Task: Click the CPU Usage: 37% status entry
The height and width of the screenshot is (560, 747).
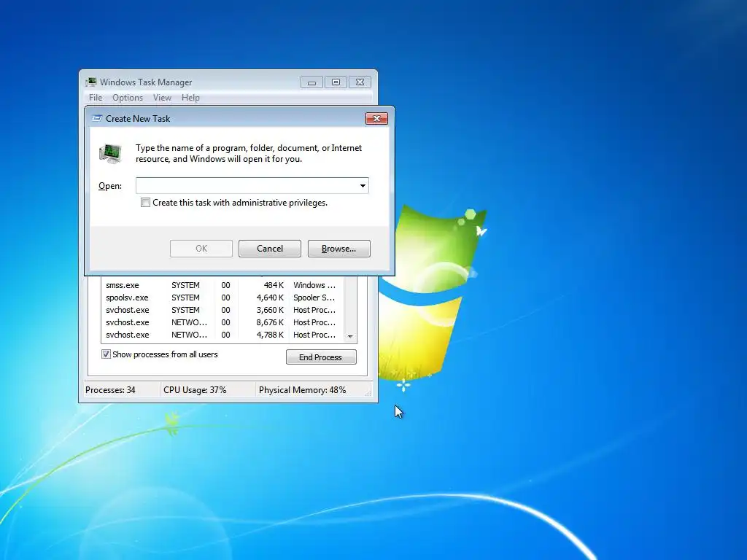Action: (x=195, y=390)
